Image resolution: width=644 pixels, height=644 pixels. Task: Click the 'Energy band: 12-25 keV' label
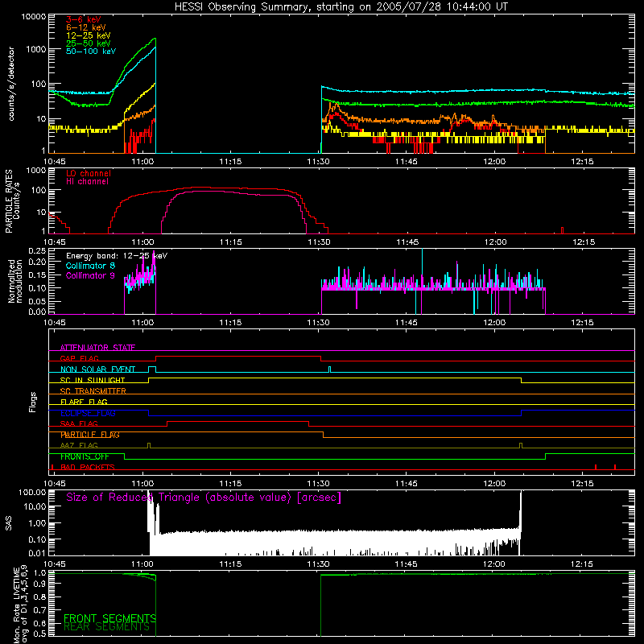[117, 256]
